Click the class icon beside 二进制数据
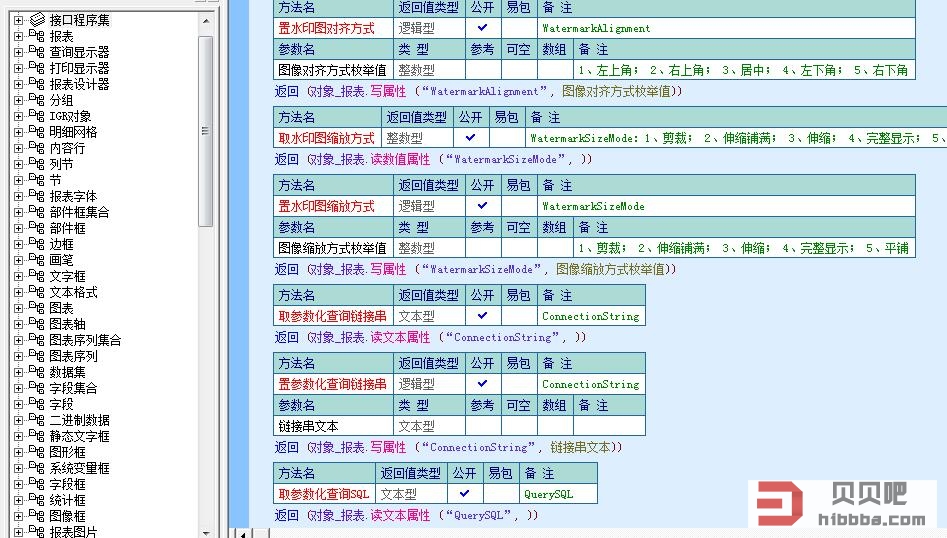947x538 pixels. (x=37, y=420)
